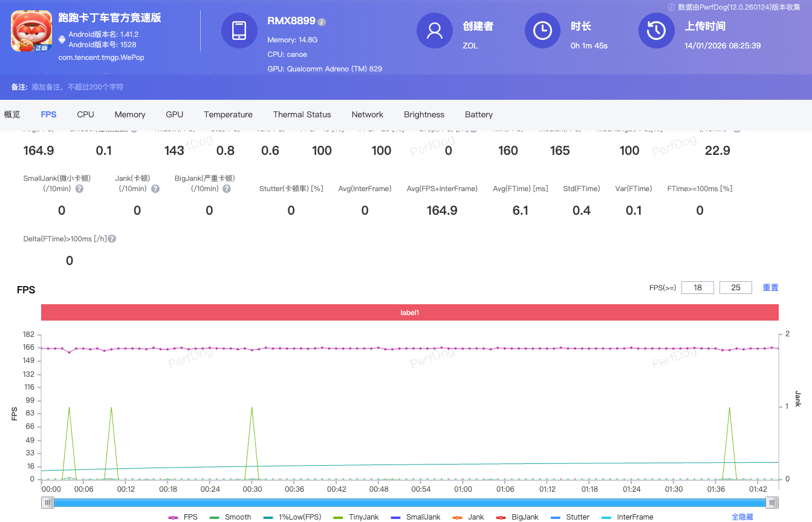Click the help icon beside Delta(FTime)>100ms
Viewport: 812px width, 522px height.
(111, 238)
